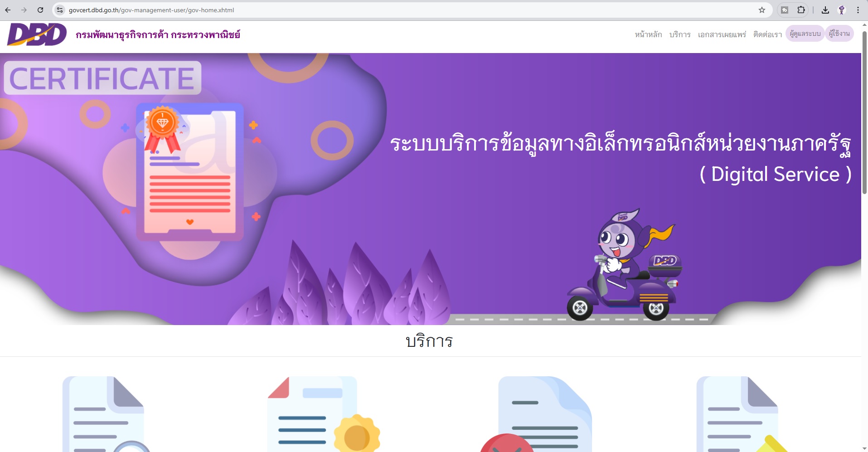Screen dimensions: 868x452
Task: Open the Chrome three-dot menu
Action: [x=858, y=10]
